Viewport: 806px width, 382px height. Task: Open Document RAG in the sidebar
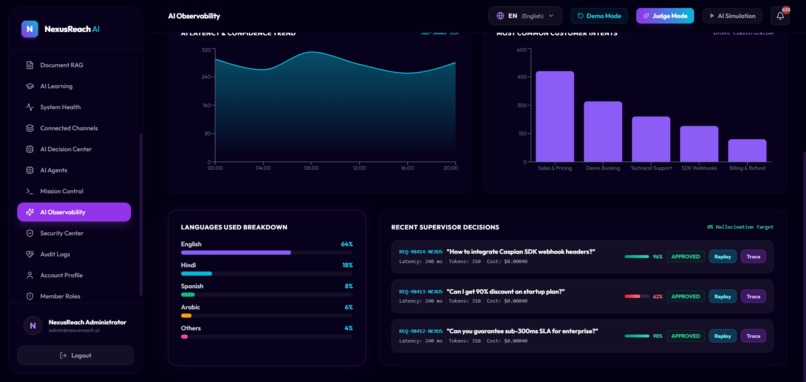[x=74, y=65]
